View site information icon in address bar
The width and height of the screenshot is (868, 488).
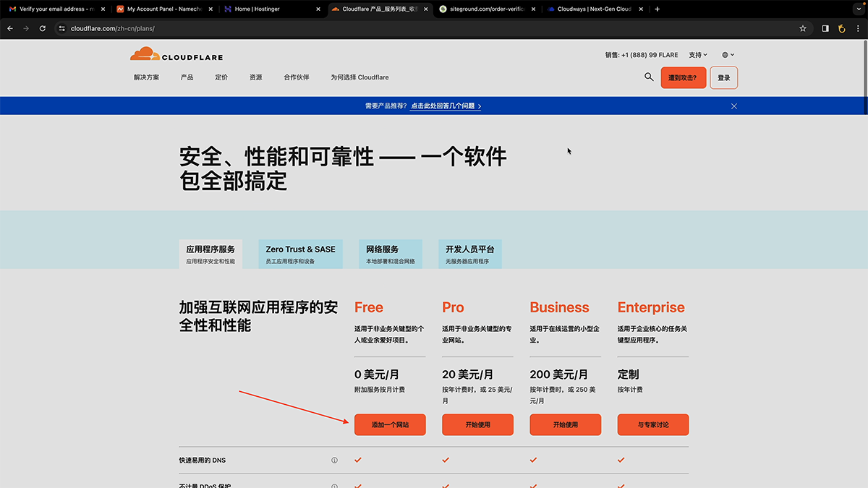pos(62,28)
